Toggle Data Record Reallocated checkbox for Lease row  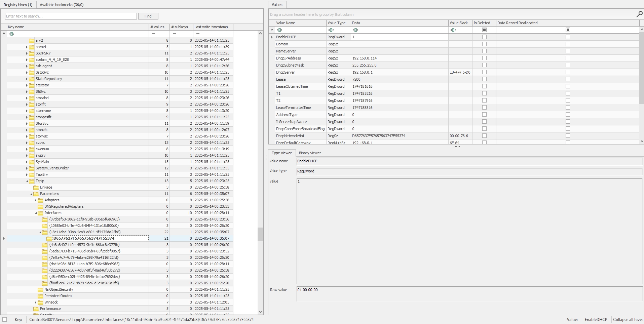tap(568, 79)
